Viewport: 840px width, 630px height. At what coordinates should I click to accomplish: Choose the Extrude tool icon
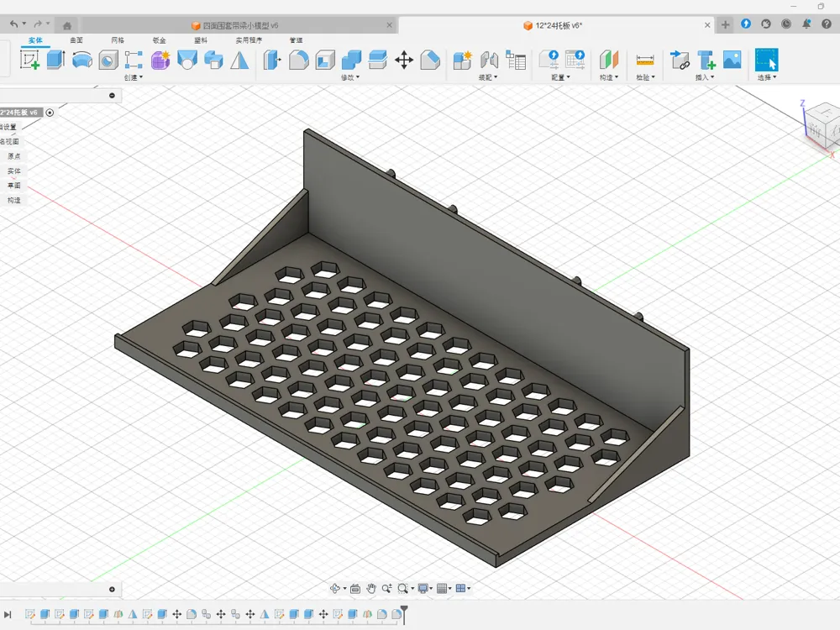click(x=55, y=60)
